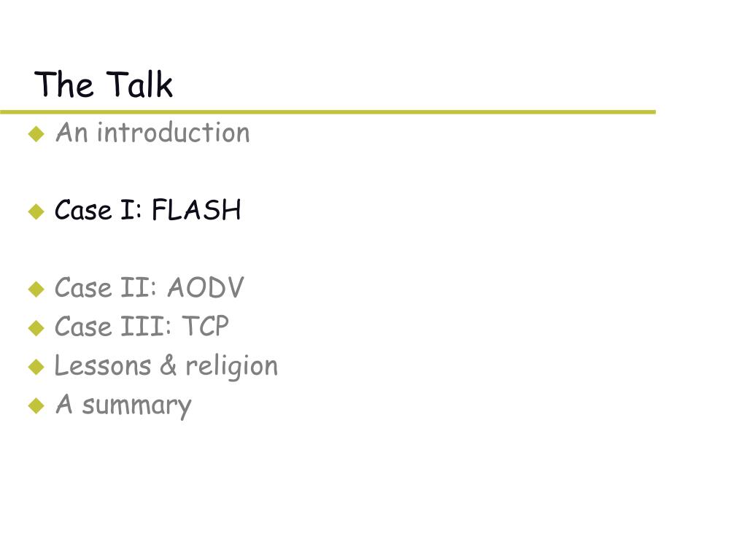The height and width of the screenshot is (560, 747).
Task: Select the Lessons & religion line
Action: tap(166, 366)
